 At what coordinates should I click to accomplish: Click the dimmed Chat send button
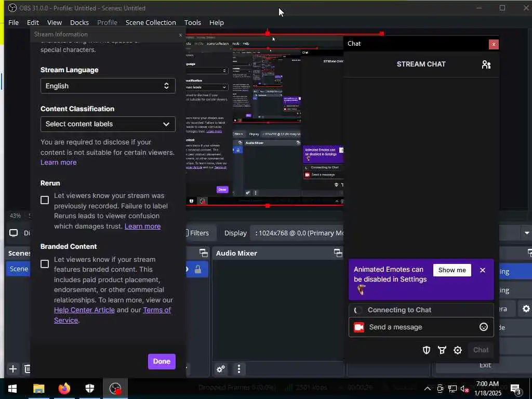click(481, 350)
